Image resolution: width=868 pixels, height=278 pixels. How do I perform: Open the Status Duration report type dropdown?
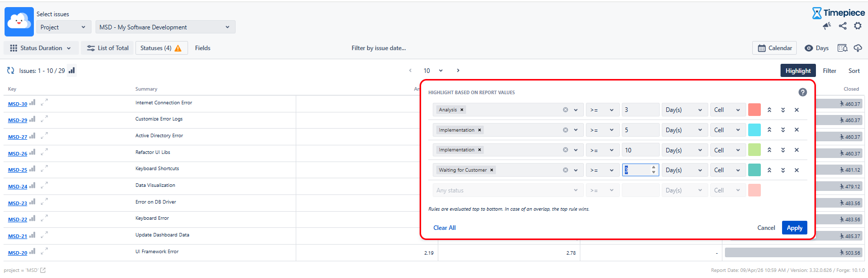(x=41, y=48)
